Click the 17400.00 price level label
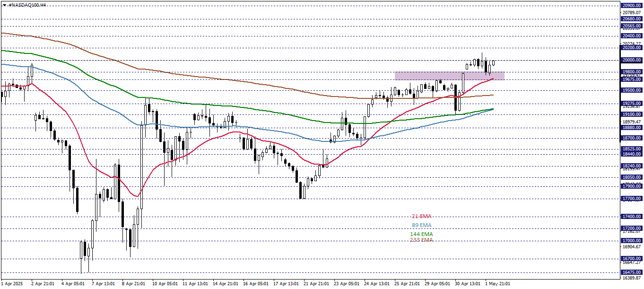Screen dimensions: 644x289 click(x=631, y=217)
